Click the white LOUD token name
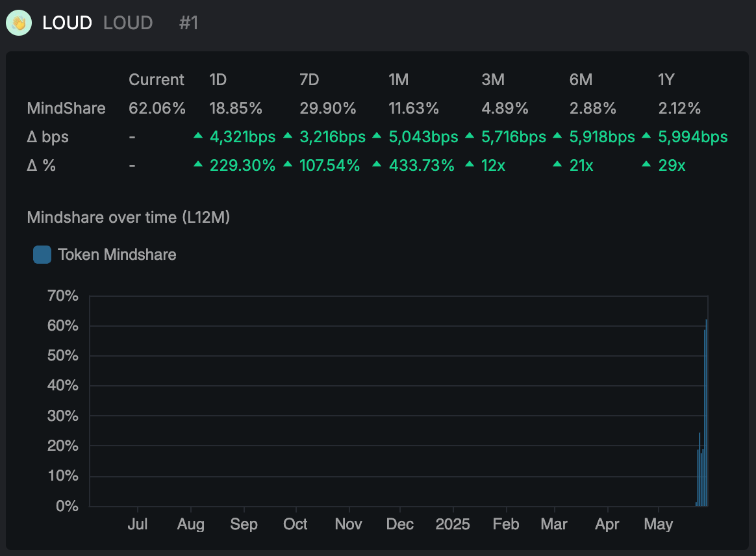 (x=67, y=23)
